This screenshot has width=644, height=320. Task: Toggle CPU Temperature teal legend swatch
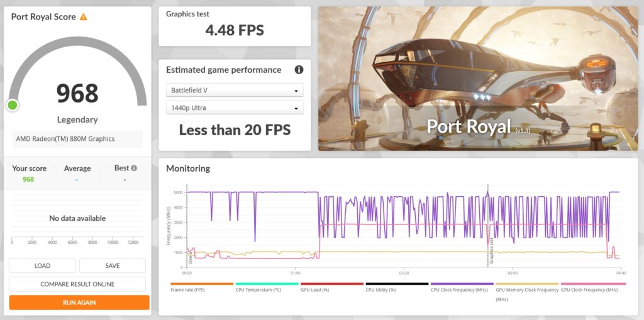coord(267,284)
